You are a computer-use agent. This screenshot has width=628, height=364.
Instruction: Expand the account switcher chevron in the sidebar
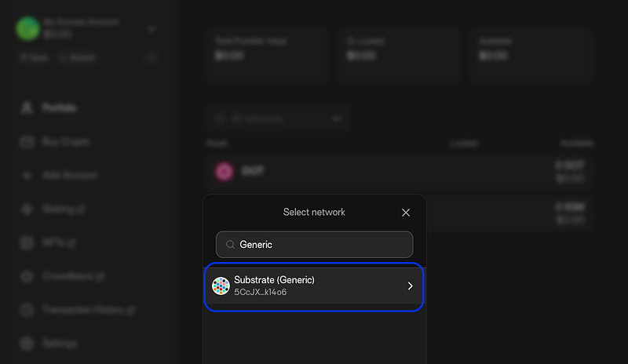point(152,29)
